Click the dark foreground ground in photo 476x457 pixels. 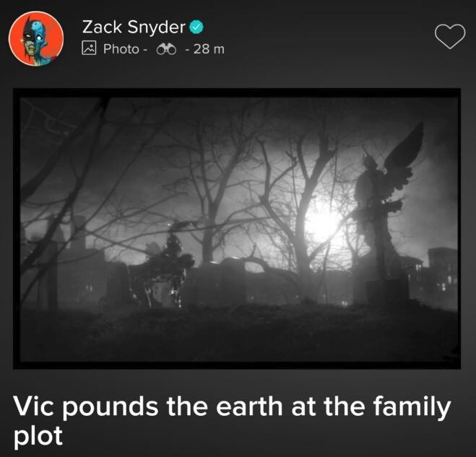[x=238, y=334]
